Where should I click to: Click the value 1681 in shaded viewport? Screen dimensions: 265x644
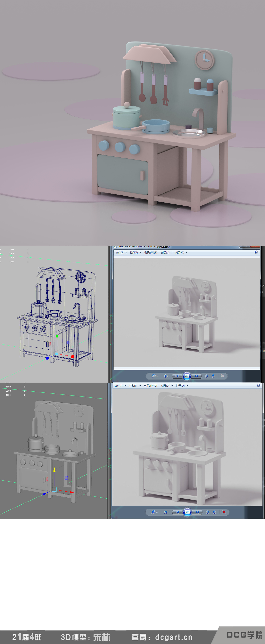tap(8, 395)
